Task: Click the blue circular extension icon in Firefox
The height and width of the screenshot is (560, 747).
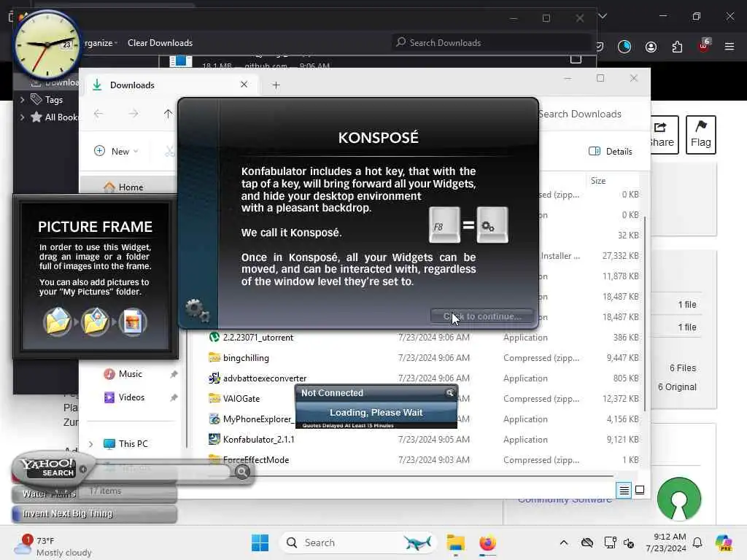Action: coord(624,47)
